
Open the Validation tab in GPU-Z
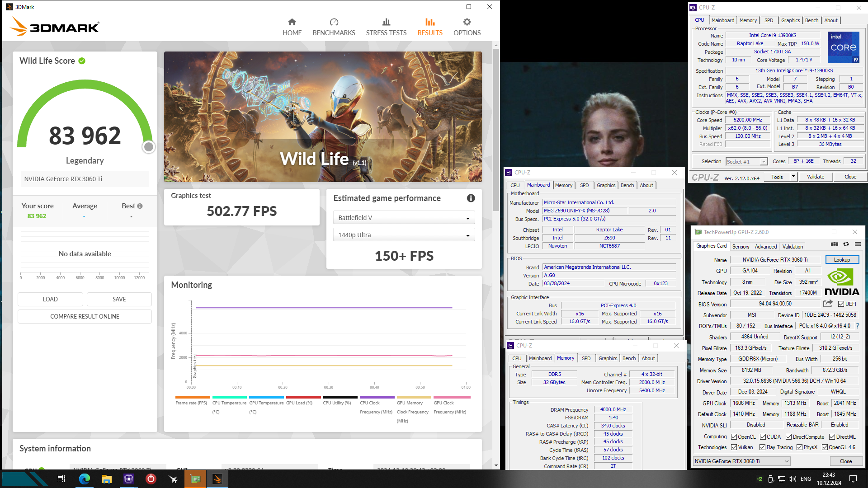coord(793,247)
